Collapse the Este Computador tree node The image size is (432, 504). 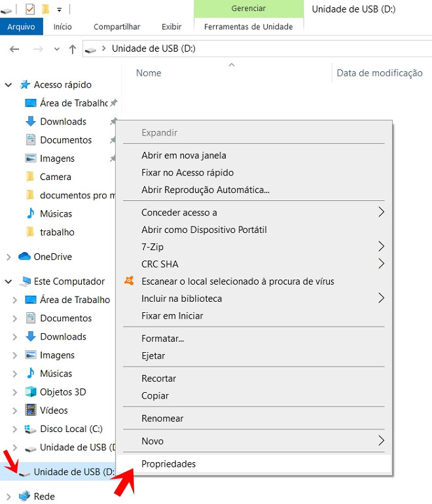pyautogui.click(x=9, y=281)
